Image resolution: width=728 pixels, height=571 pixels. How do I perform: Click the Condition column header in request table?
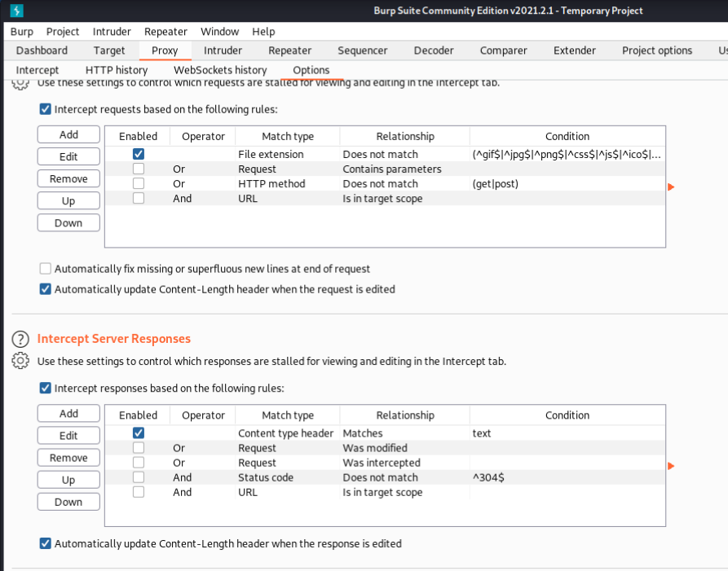tap(567, 136)
